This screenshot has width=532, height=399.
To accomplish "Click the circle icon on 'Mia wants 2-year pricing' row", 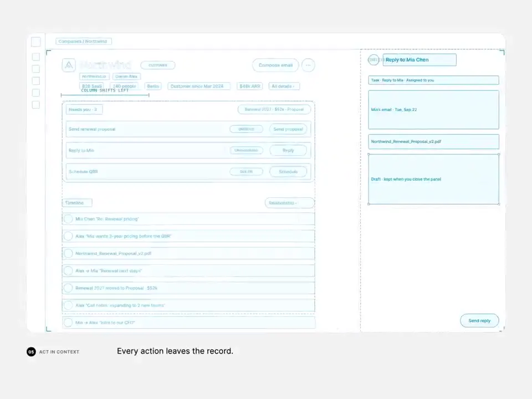I will click(68, 236).
